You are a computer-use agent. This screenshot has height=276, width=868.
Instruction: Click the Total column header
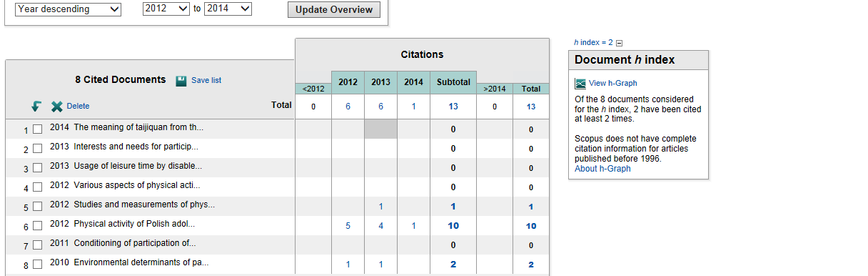point(531,89)
